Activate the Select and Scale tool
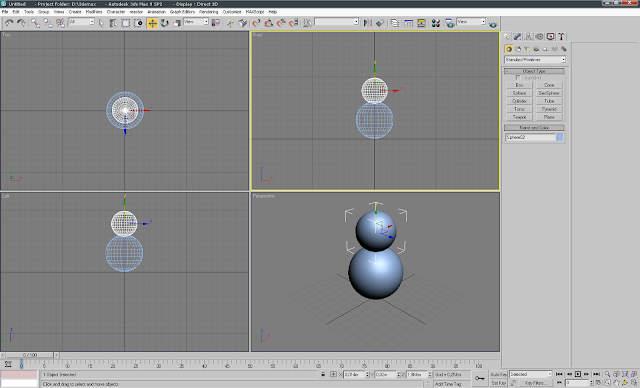Viewport: 640px width, 388px height. pyautogui.click(x=177, y=23)
